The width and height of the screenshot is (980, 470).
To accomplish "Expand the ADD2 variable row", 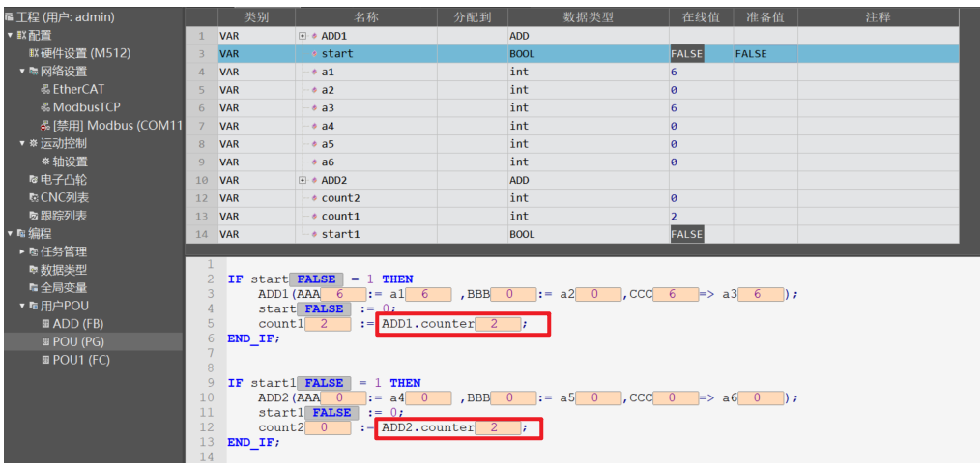I will (303, 180).
